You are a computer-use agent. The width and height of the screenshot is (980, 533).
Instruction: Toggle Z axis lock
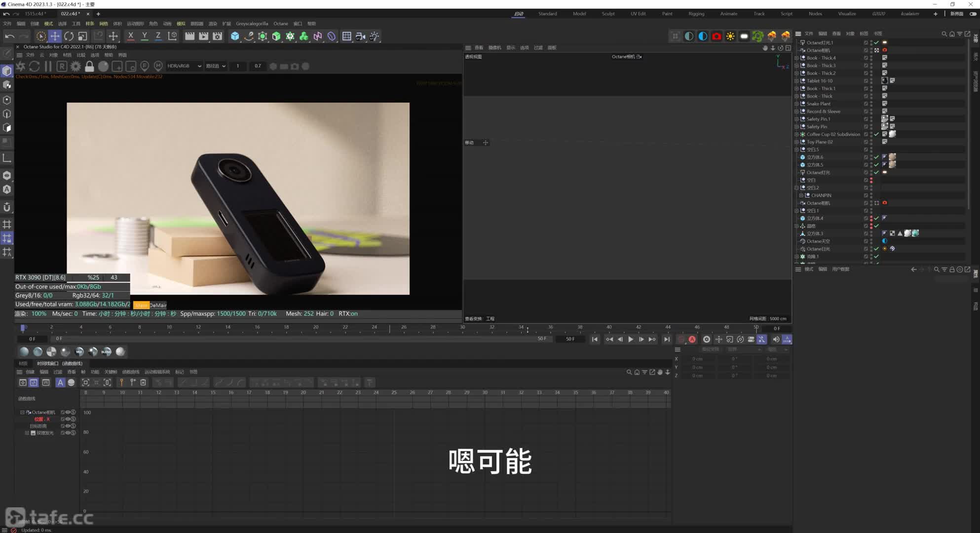coord(158,36)
